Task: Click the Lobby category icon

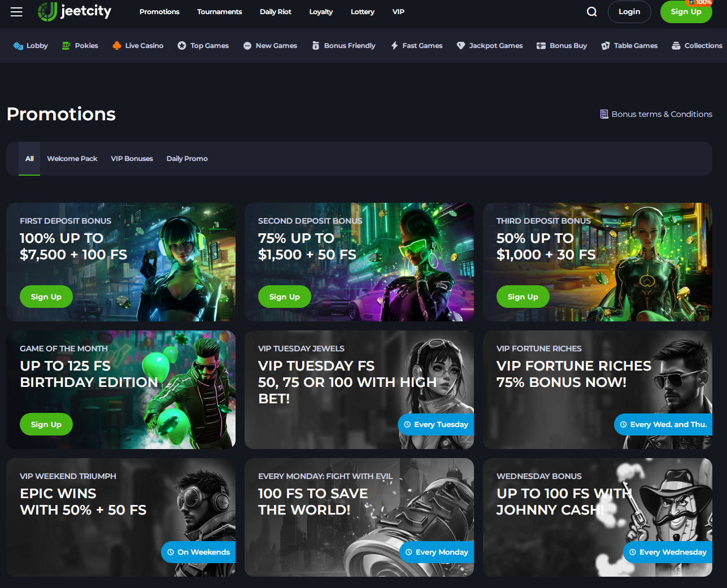Action: (18, 46)
